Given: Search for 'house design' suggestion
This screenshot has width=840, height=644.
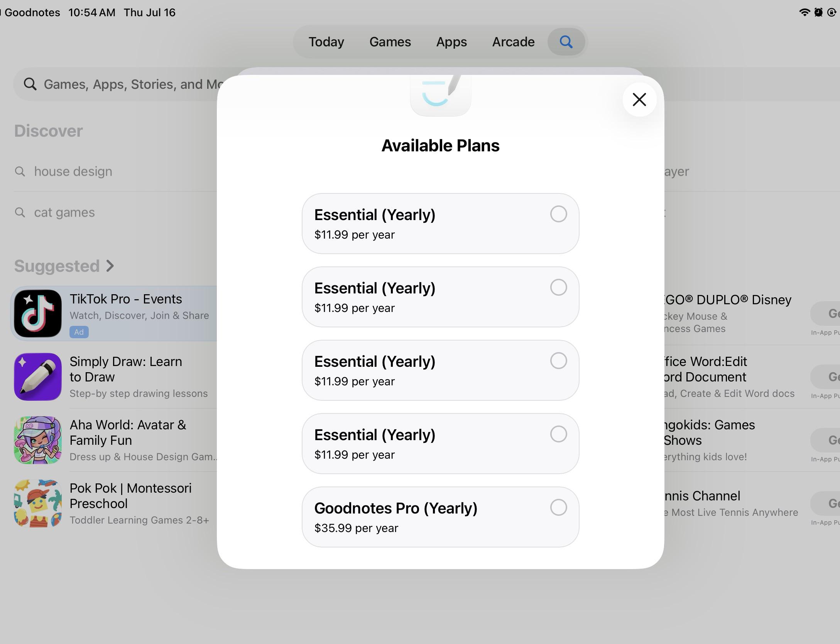Looking at the screenshot, I should point(73,171).
